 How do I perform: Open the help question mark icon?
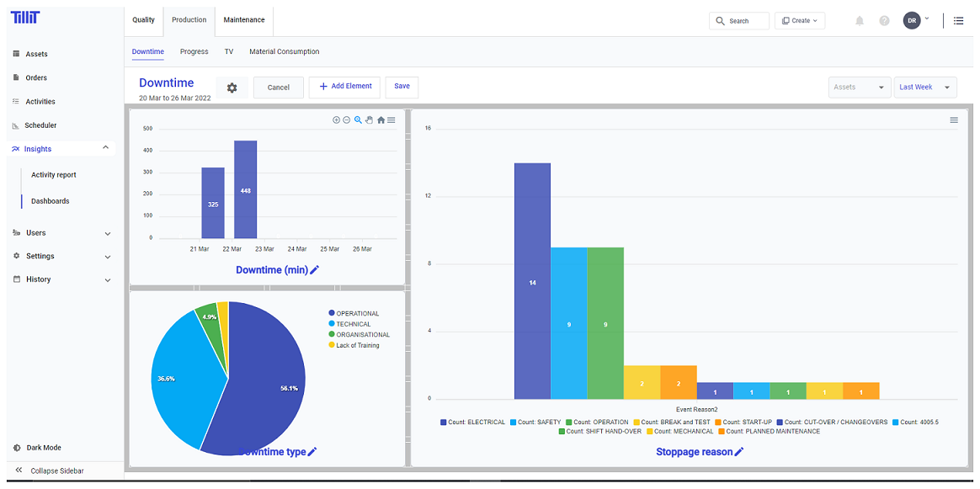click(884, 20)
